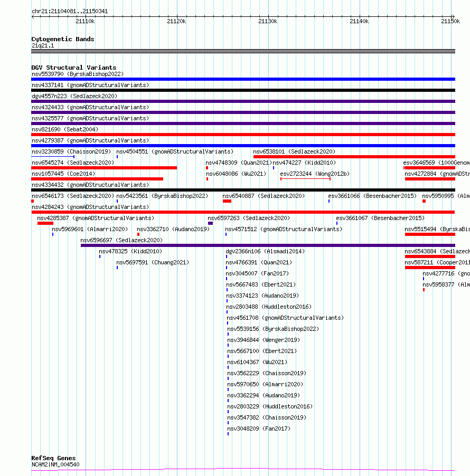Click the nsv4324433 (gnomADStructuralVariants) label
The image size is (470, 476).
pos(90,107)
